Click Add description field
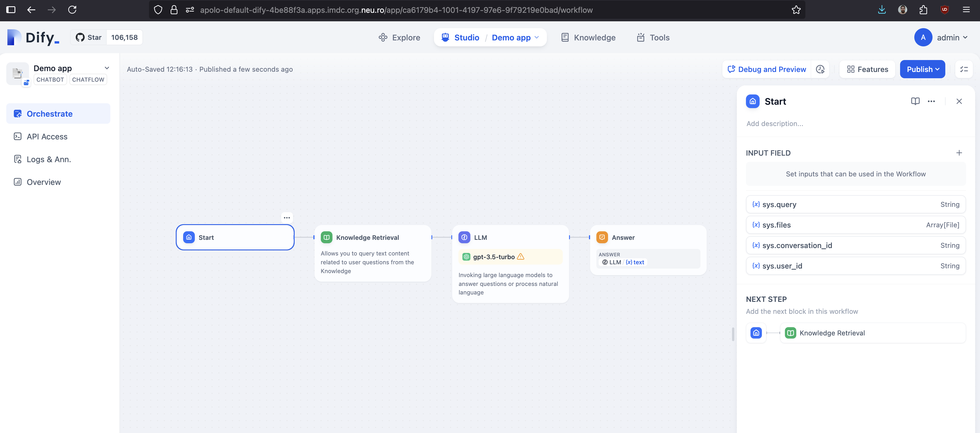 coord(775,124)
